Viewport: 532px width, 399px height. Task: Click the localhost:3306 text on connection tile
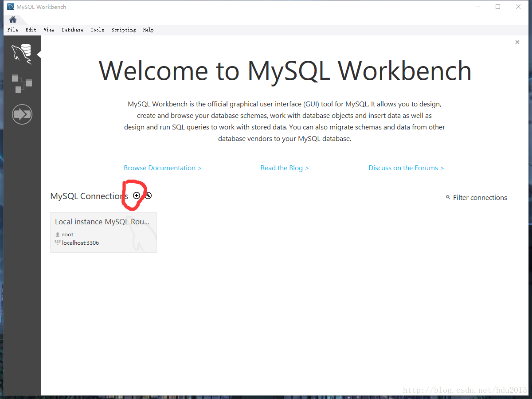(x=81, y=243)
